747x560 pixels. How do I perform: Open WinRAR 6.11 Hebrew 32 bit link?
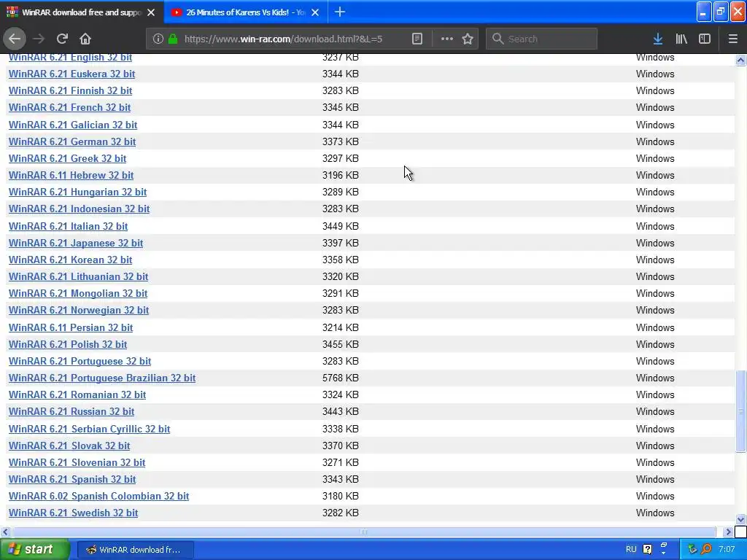71,175
